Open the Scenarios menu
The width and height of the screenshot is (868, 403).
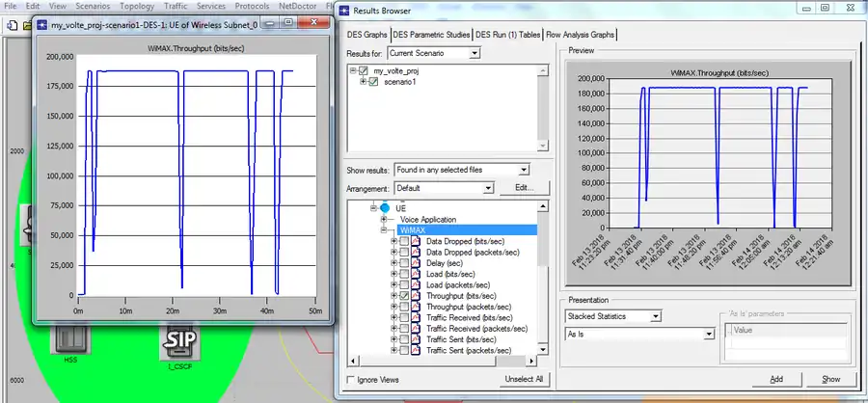(93, 6)
